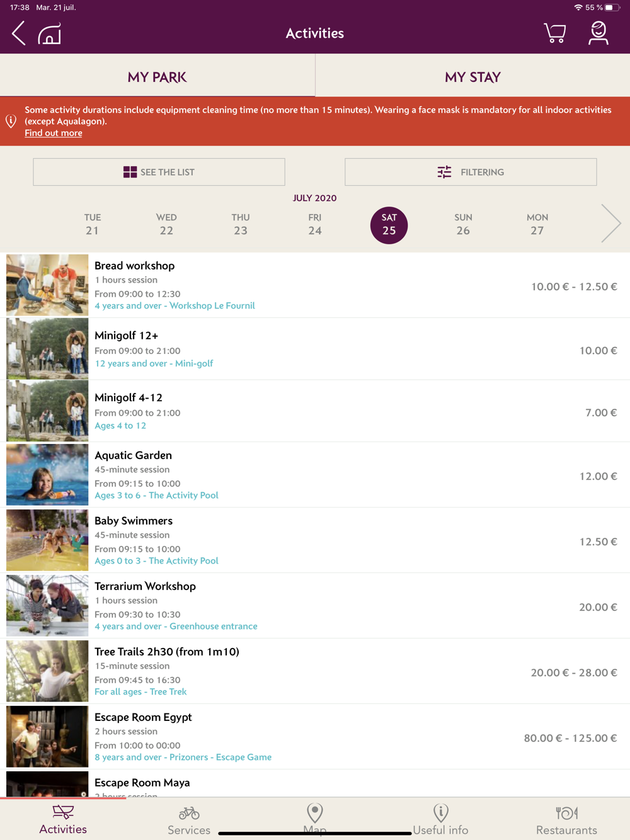Screen dimensions: 630x840
Task: Open the Useful info tab
Action: click(441, 819)
